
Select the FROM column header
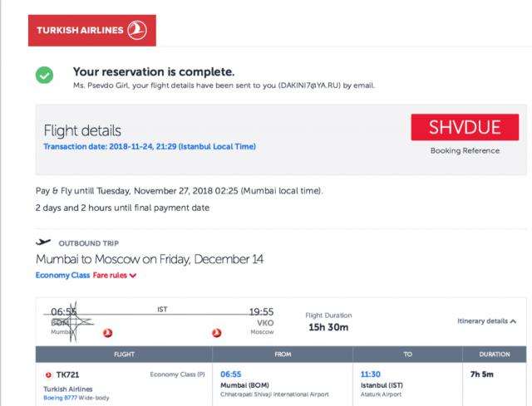pos(282,354)
